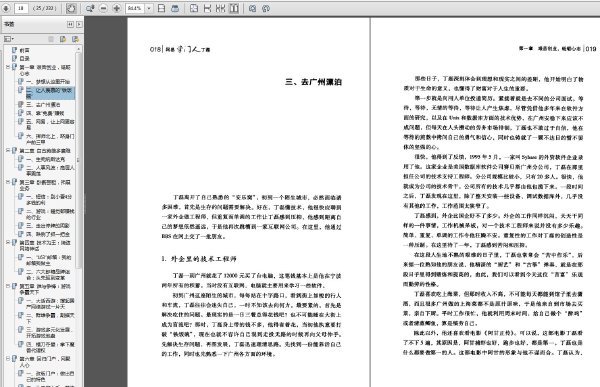Click the page icon beside 三、去广州漂泊
Viewport: 600px width, 387px height.
pos(21,104)
